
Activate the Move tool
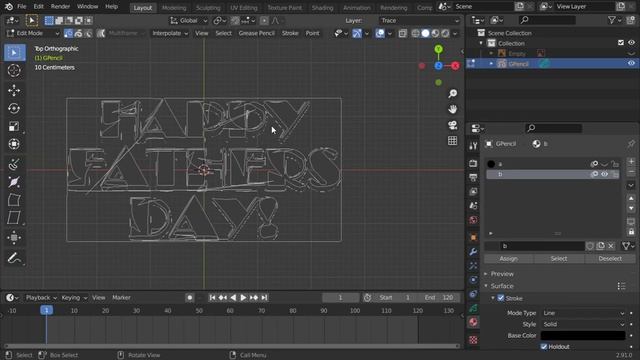pos(14,90)
